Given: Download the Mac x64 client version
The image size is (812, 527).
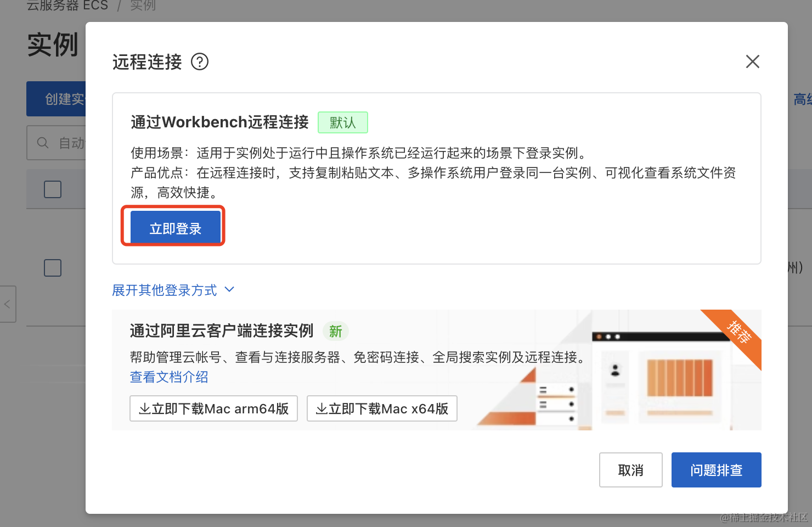Looking at the screenshot, I should 382,409.
